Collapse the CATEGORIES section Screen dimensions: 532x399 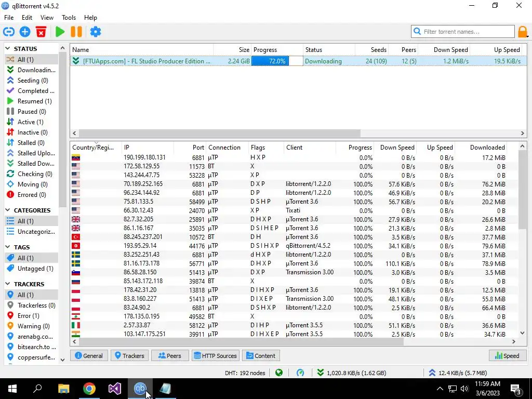tap(8, 210)
